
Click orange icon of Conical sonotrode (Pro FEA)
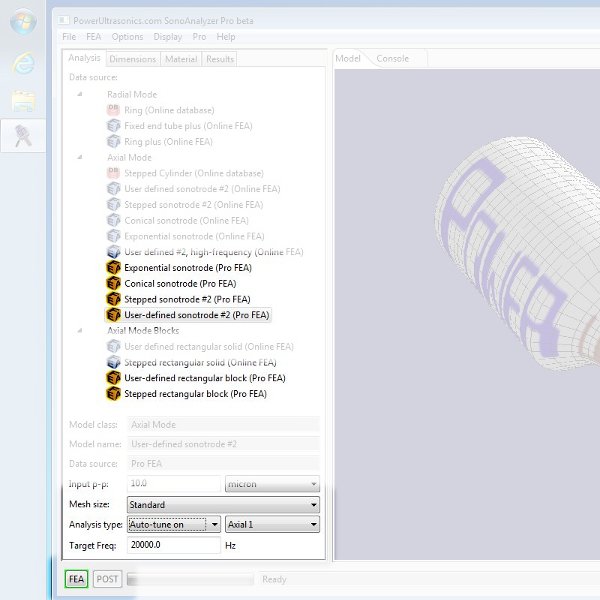click(113, 284)
